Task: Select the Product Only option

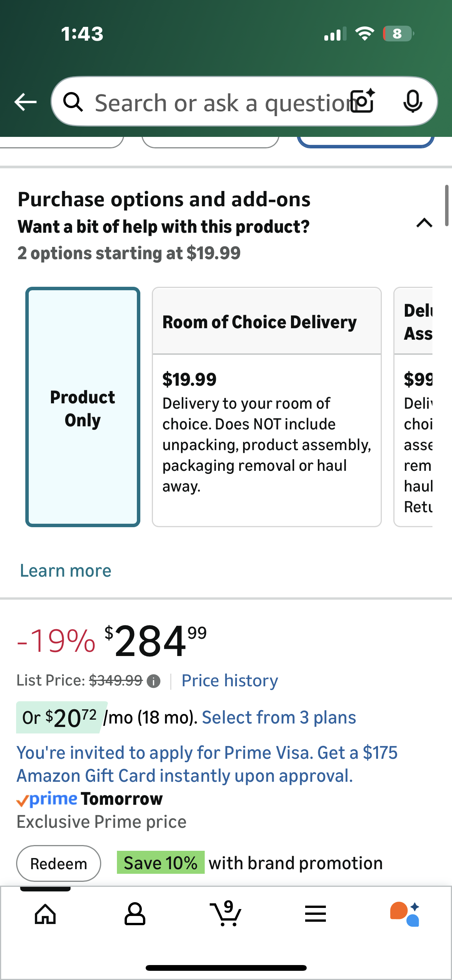Action: click(83, 407)
